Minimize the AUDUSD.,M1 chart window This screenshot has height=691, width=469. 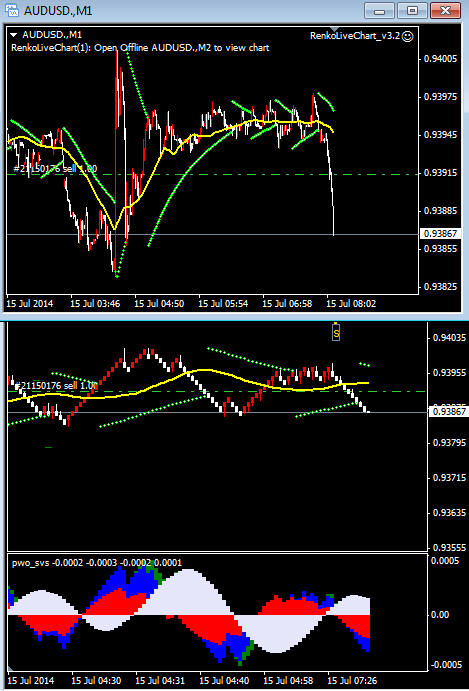pos(380,10)
